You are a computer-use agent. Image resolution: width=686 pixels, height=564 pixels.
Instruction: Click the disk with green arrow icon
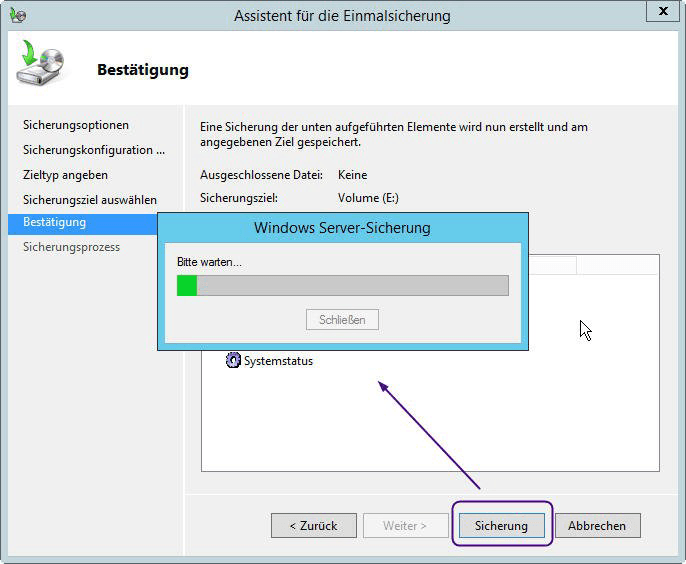[x=41, y=66]
